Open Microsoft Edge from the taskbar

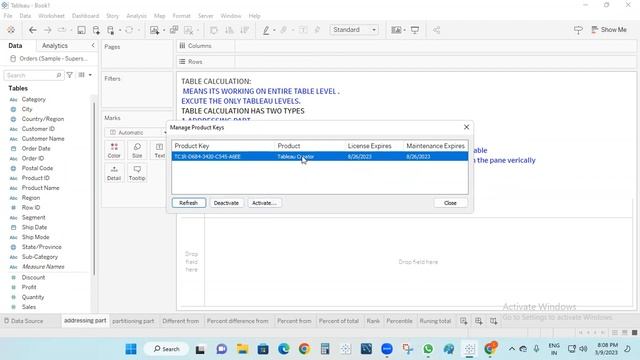(284, 349)
